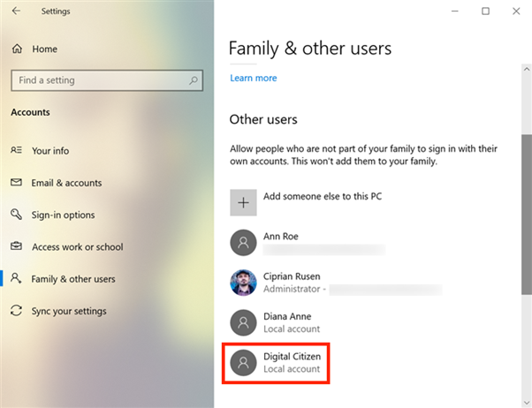Select Ann Roe's avatar icon

pyautogui.click(x=243, y=243)
